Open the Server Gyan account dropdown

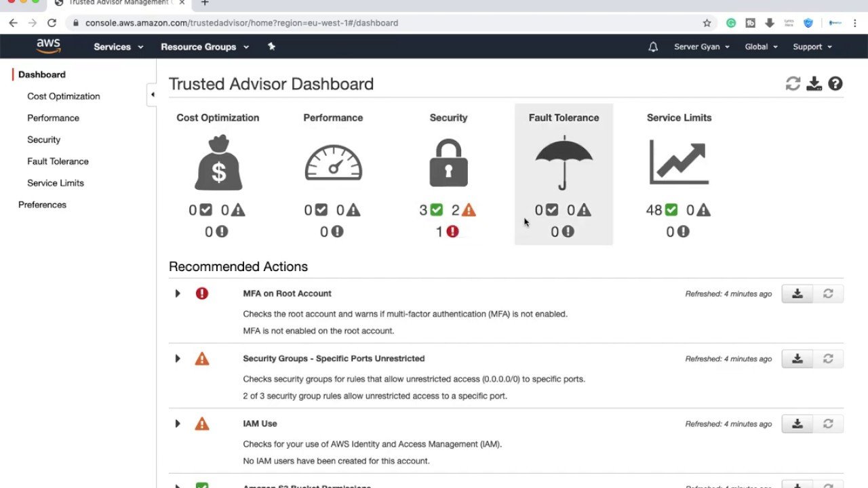click(702, 47)
